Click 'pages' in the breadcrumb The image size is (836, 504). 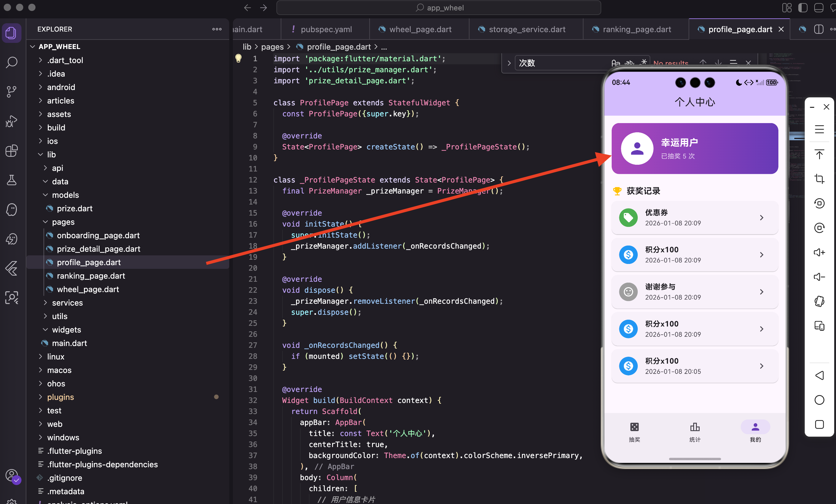[272, 47]
